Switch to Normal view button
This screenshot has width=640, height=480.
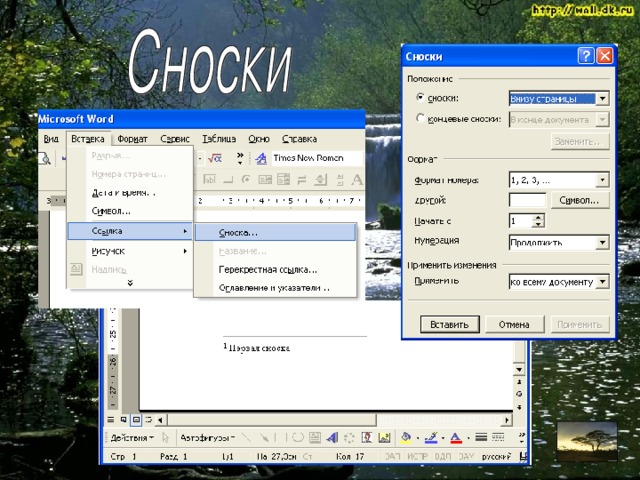point(111,419)
